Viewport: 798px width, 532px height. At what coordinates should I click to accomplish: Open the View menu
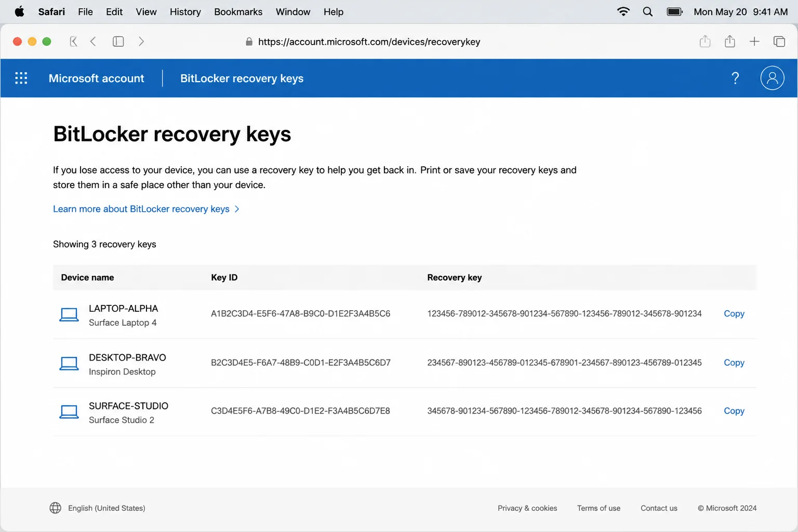146,11
